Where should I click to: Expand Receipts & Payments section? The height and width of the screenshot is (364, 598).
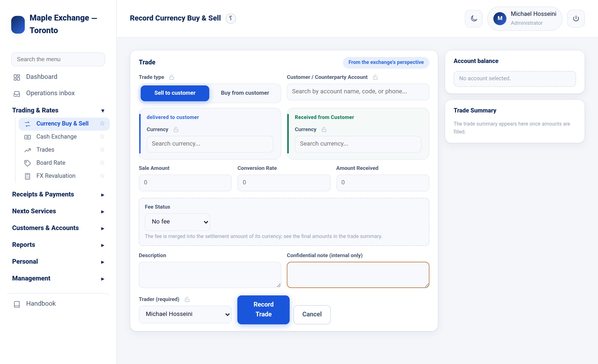58,194
